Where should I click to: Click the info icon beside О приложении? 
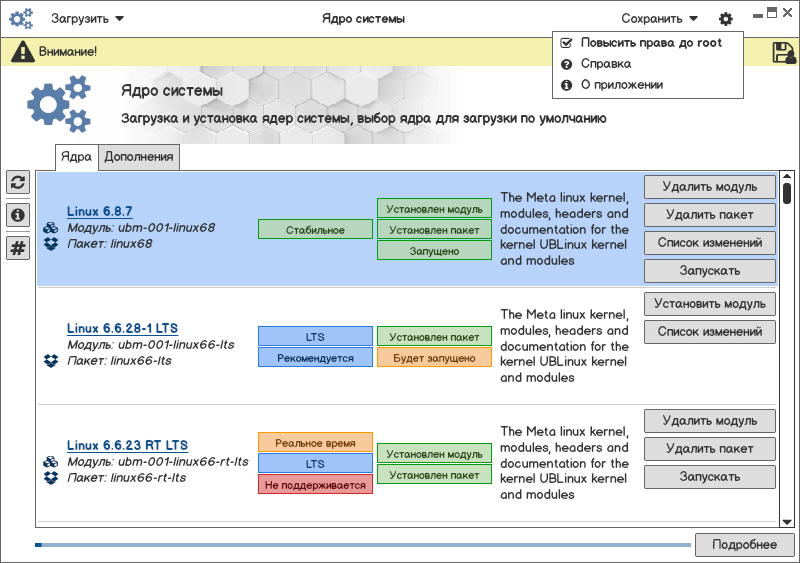pyautogui.click(x=566, y=85)
